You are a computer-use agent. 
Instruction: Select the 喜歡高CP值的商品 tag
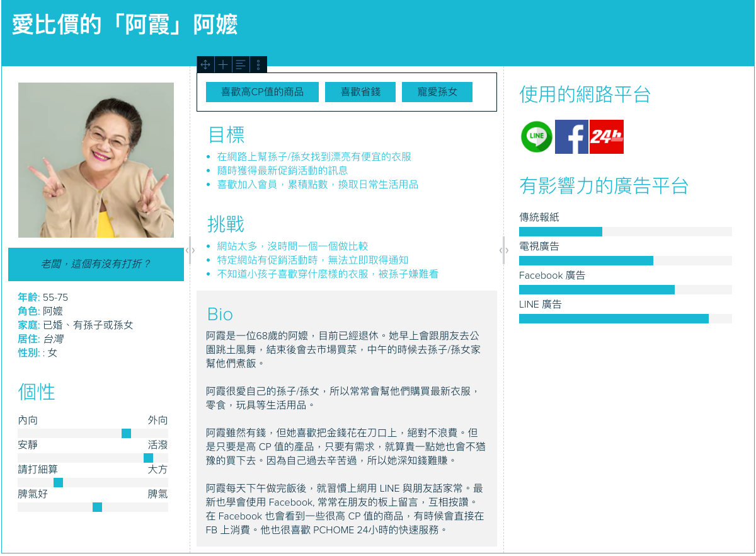262,91
